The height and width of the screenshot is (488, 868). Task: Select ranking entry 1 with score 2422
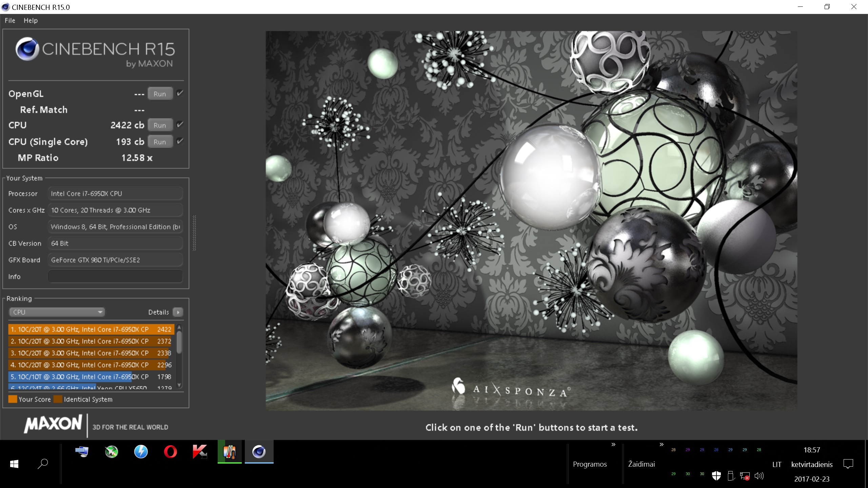[x=91, y=329]
